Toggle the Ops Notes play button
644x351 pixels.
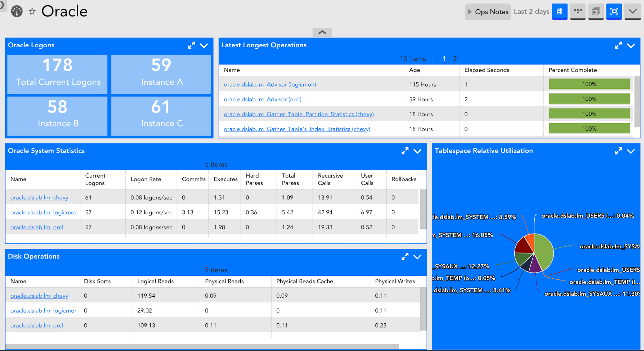pos(470,12)
